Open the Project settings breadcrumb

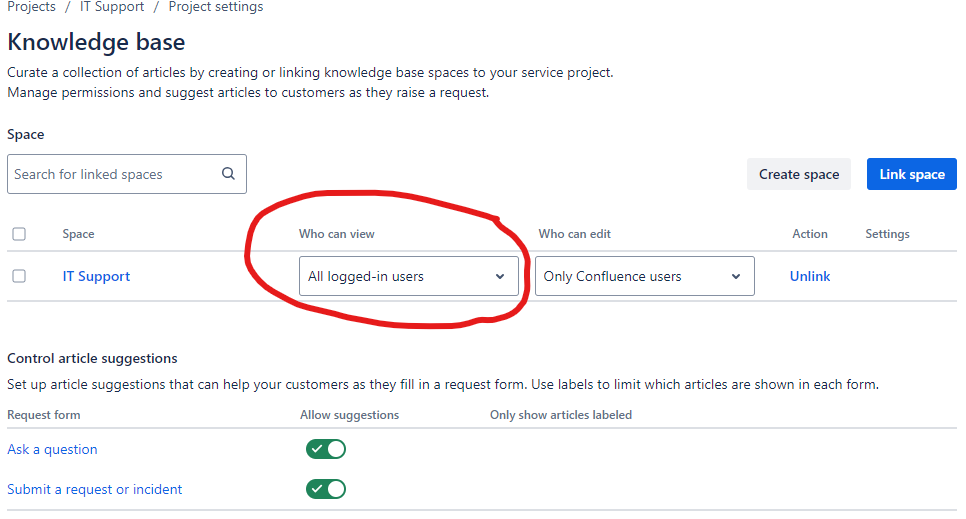216,7
